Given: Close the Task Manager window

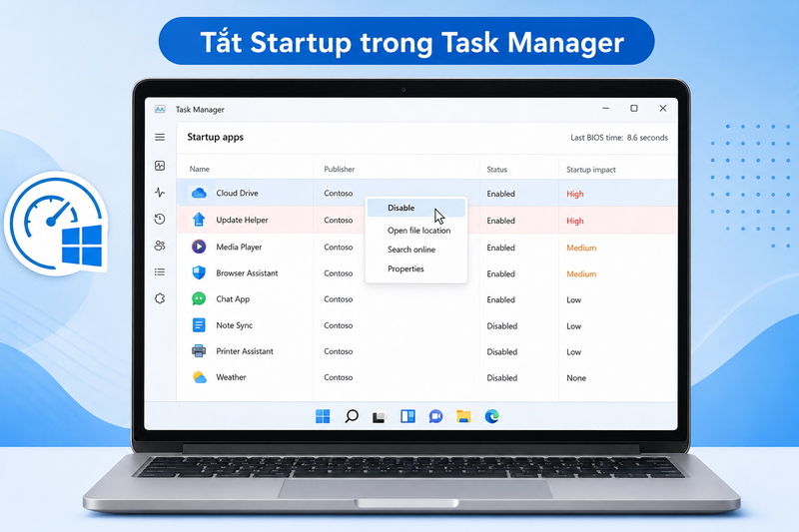Looking at the screenshot, I should pos(663,108).
